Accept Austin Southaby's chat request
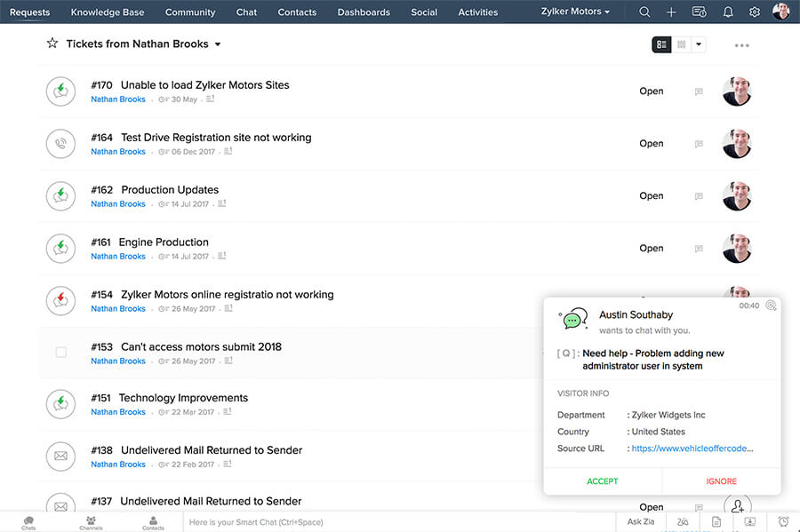Screen dimensions: 800x532 tap(602, 480)
